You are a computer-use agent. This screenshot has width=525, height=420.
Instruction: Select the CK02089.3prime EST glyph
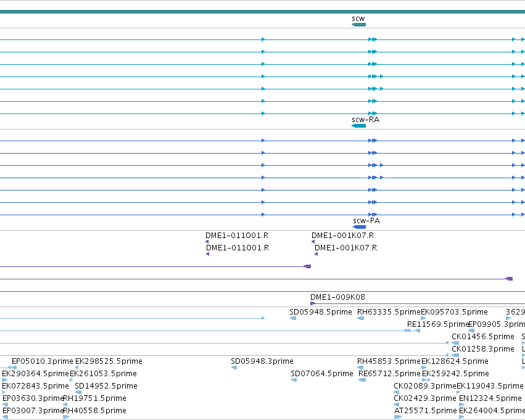397,392
